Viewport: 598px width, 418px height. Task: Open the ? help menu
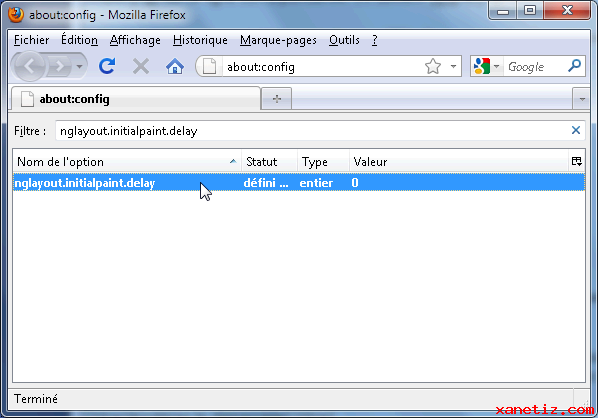click(x=375, y=40)
